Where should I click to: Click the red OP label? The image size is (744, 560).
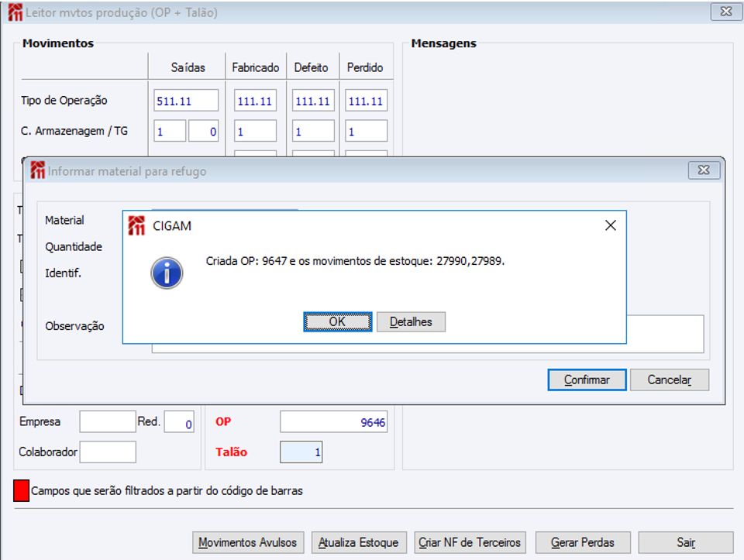pos(223,421)
